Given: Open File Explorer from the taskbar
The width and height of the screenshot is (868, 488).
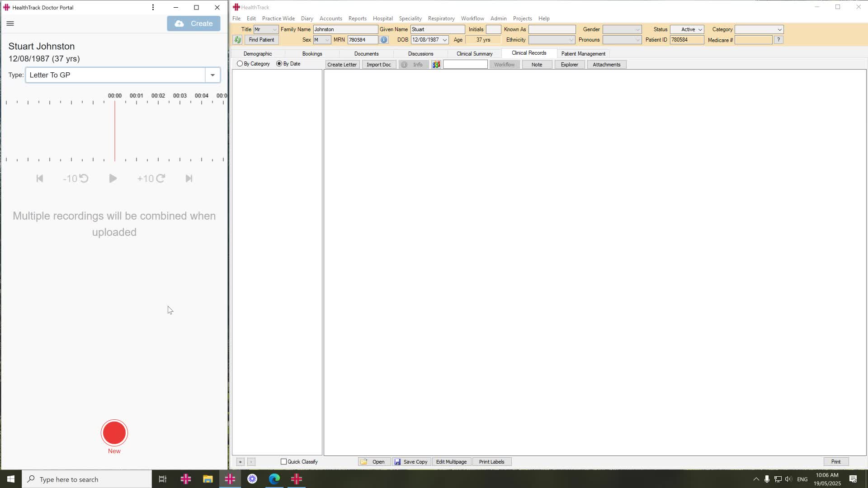Looking at the screenshot, I should click(208, 479).
